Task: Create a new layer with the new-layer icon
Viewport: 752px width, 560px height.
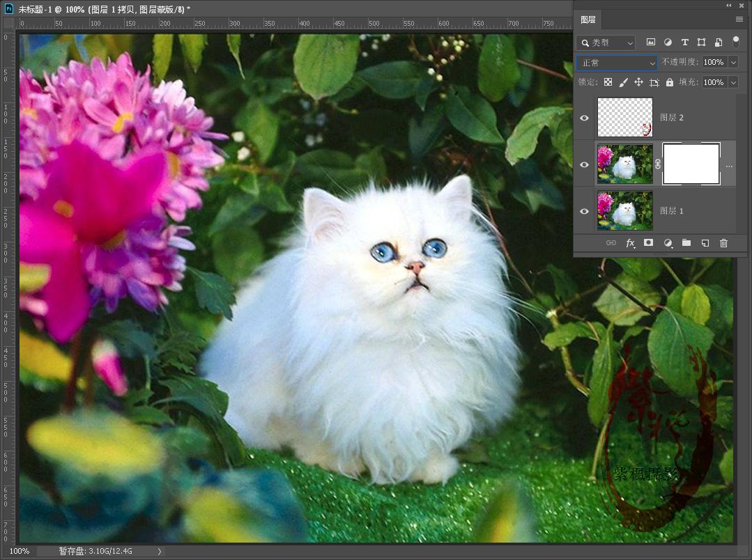Action: click(x=705, y=242)
